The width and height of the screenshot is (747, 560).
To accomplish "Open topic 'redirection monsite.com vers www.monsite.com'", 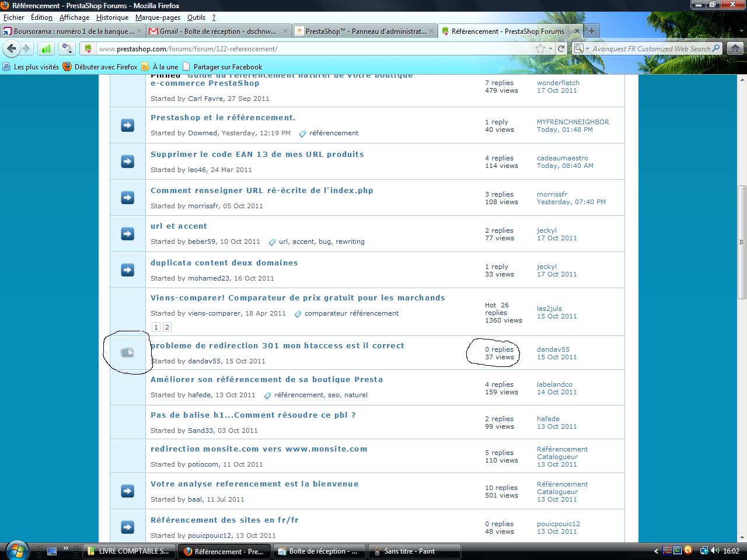I will tap(259, 449).
